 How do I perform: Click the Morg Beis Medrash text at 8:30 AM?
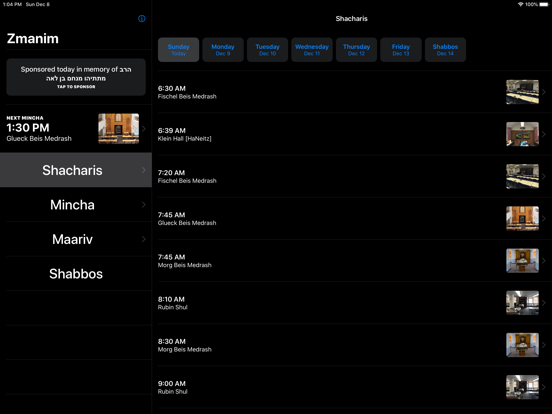[184, 350]
